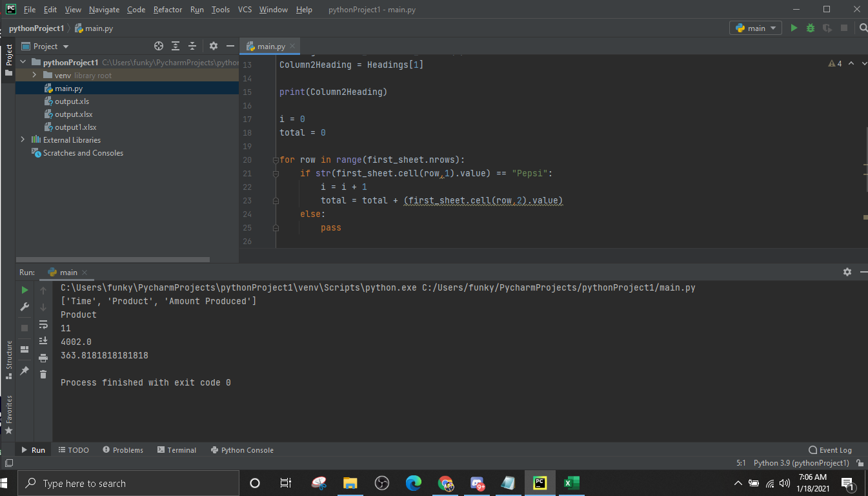Open Run panel settings gear
The height and width of the screenshot is (496, 868).
[847, 272]
